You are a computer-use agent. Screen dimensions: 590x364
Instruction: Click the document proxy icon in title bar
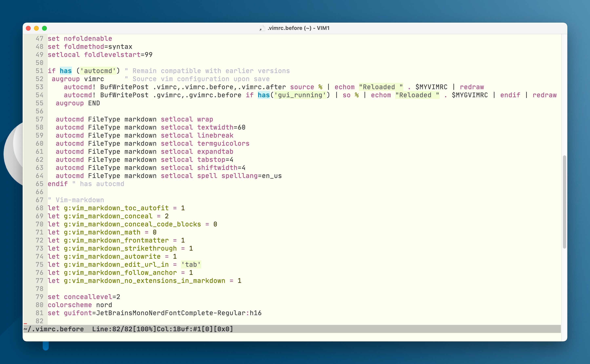262,28
